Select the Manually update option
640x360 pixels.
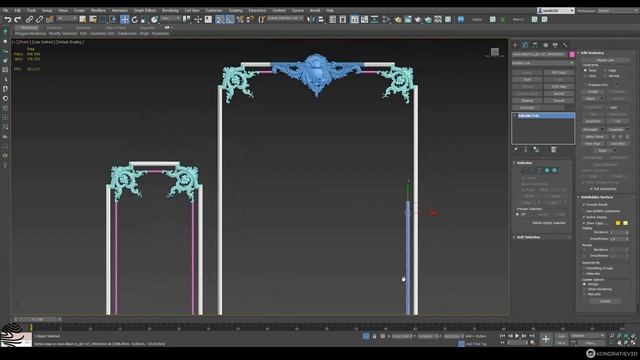click(x=584, y=294)
